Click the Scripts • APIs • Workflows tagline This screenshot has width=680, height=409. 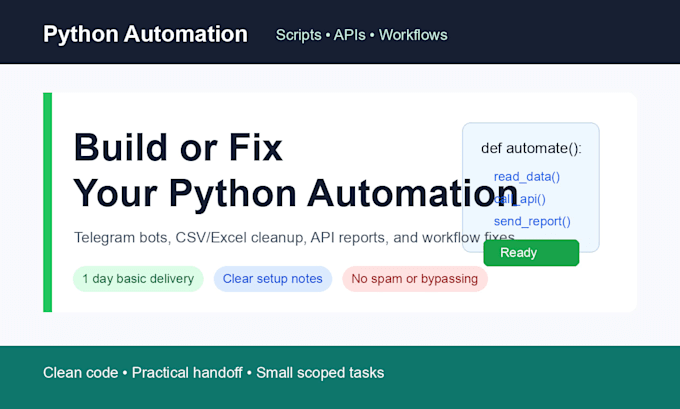(361, 35)
